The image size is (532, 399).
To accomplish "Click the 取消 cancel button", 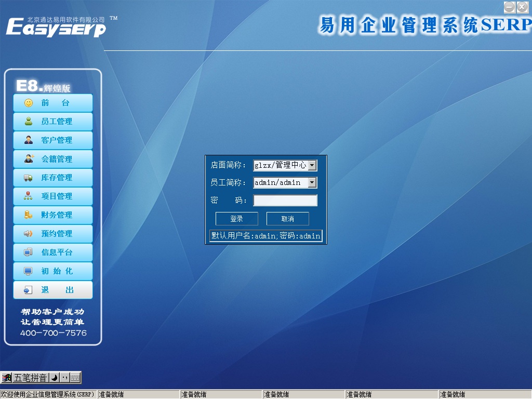I will (288, 219).
